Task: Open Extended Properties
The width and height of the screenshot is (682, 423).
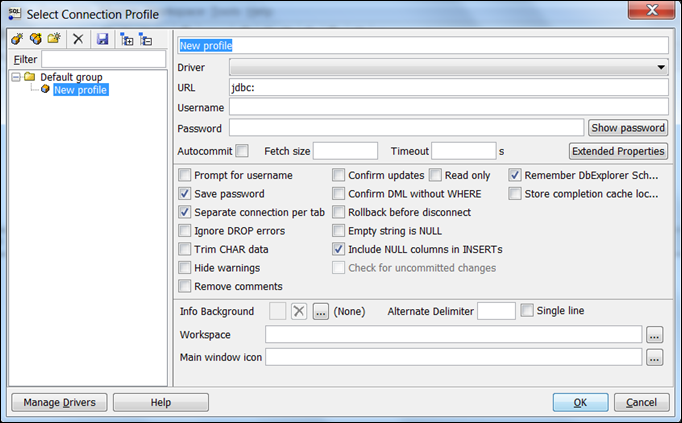Action: (x=617, y=151)
